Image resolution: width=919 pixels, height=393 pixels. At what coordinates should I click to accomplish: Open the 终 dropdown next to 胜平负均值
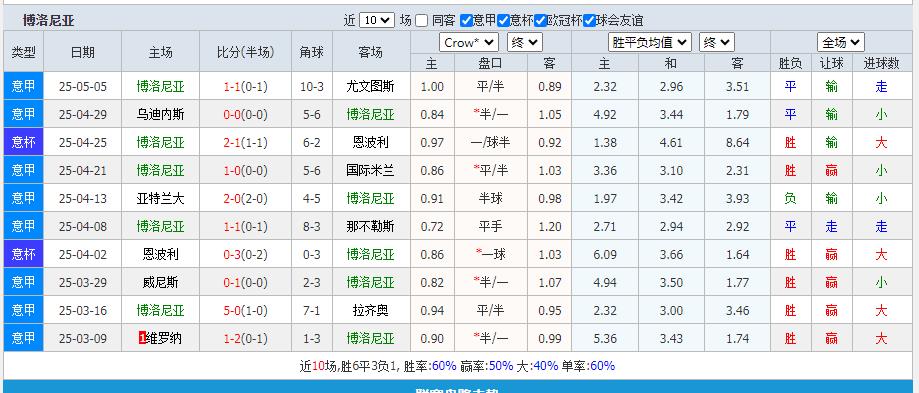(716, 42)
